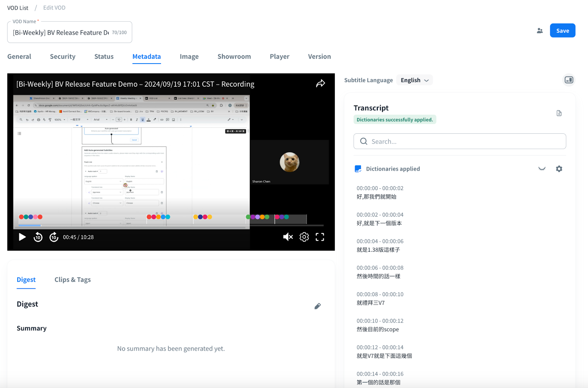This screenshot has width=588, height=388.
Task: Open the user sharing icon near Save
Action: 539,31
